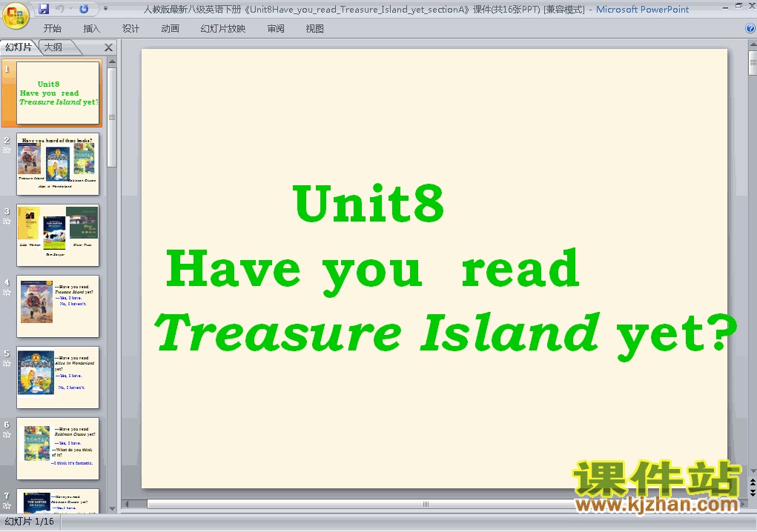Image resolution: width=757 pixels, height=532 pixels.
Task: Click thumbnail pane scroll down arrow
Action: 112,508
